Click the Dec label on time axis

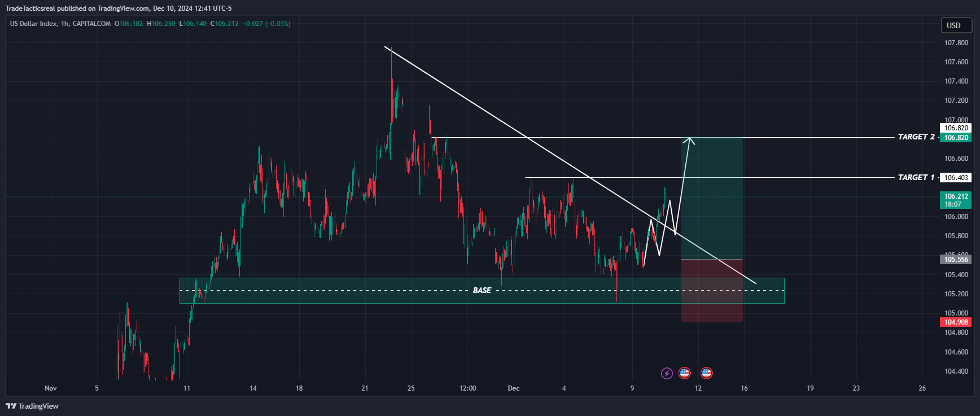pos(514,388)
